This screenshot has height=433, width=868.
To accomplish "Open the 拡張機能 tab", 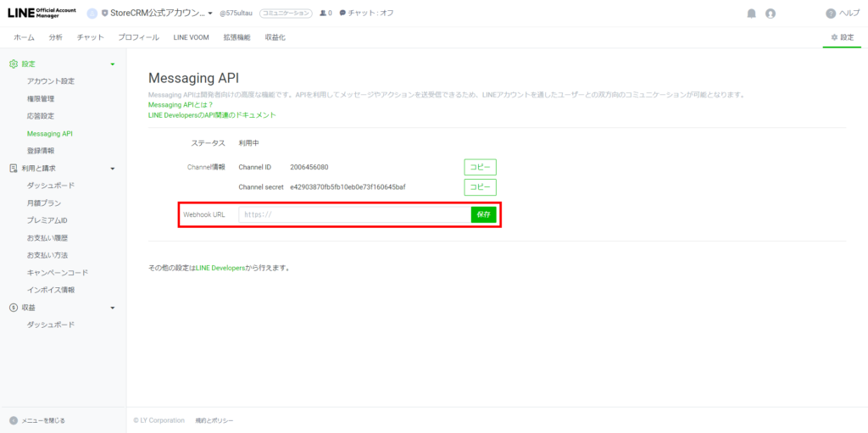I will [237, 37].
